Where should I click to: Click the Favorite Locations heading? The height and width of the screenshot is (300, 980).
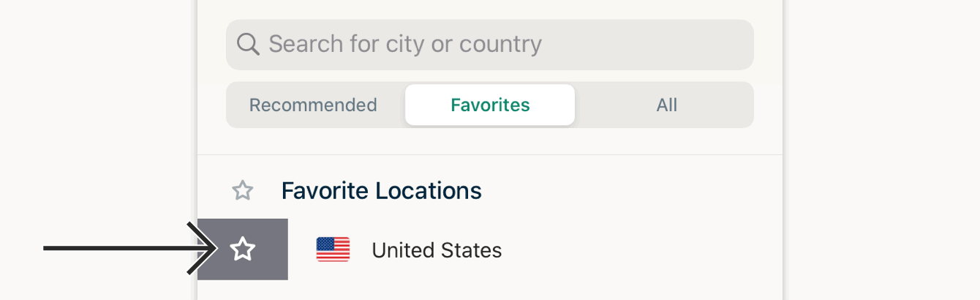pos(381,191)
